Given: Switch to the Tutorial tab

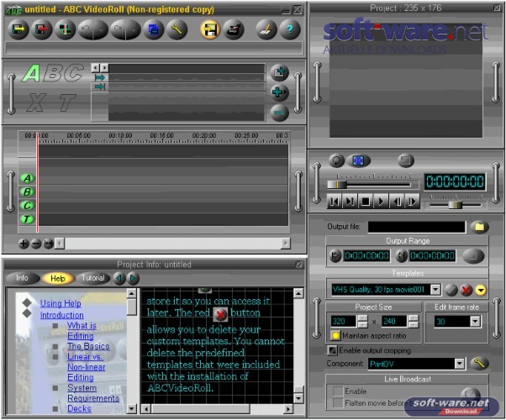Looking at the screenshot, I should point(93,278).
